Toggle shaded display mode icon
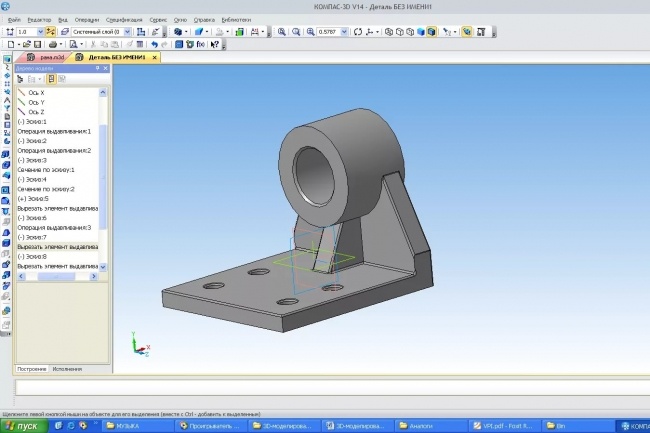 [431, 32]
